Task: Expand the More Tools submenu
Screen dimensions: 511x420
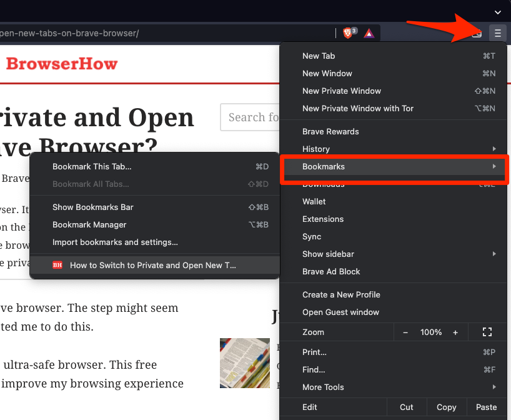Action: pos(394,387)
